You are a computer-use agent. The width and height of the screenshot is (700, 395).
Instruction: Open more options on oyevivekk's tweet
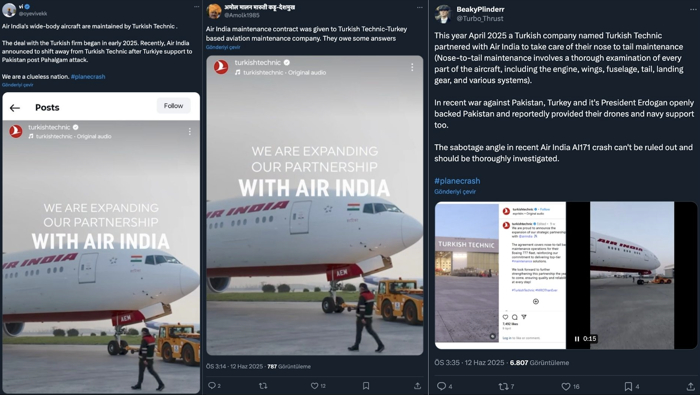196,7
